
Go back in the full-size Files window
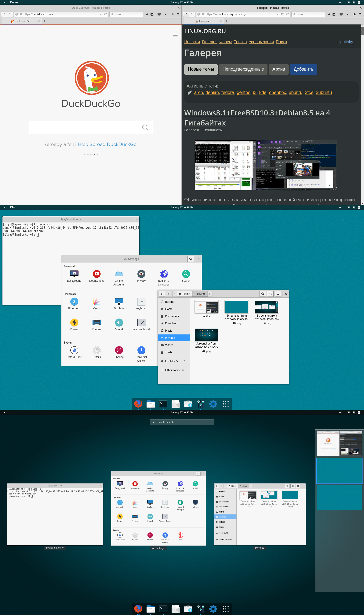(x=162, y=294)
